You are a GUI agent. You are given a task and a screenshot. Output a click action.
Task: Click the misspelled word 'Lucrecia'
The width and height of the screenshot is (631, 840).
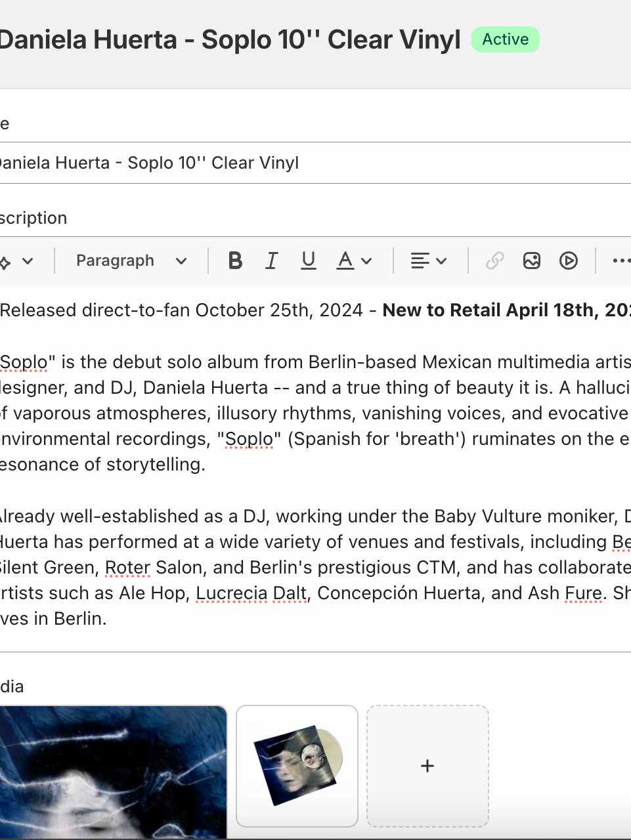232,593
